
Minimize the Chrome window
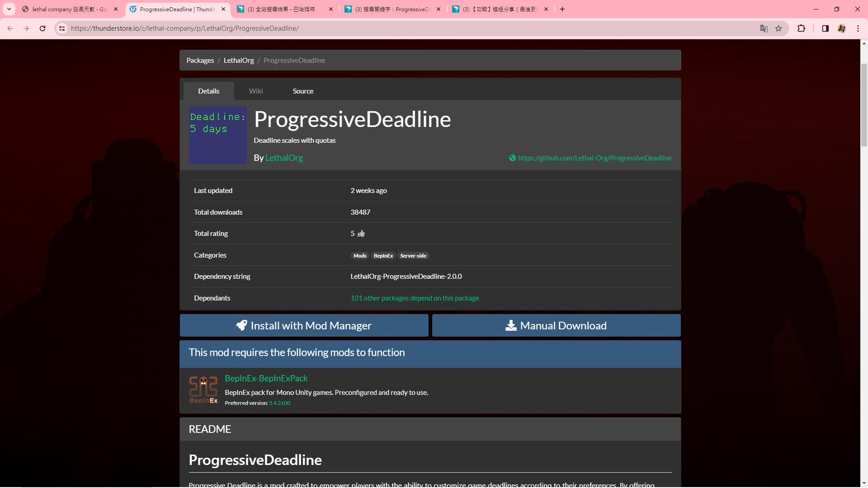[816, 9]
